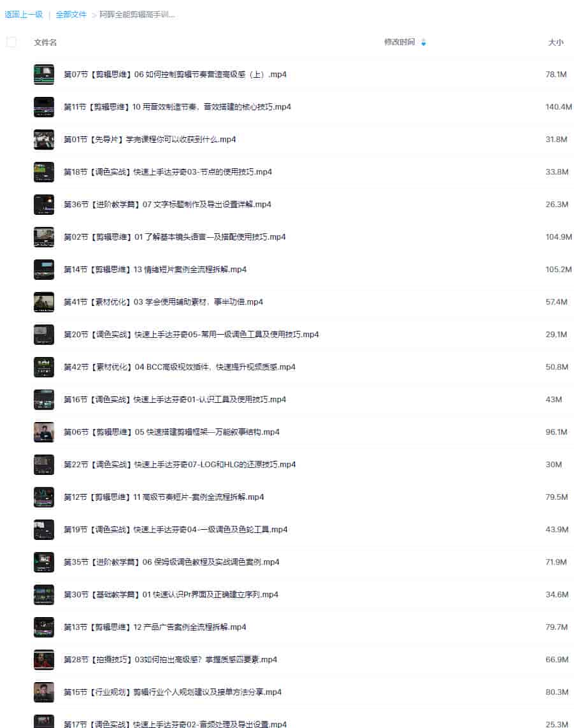Click video icon for 第15节 行业规划

pos(43,692)
